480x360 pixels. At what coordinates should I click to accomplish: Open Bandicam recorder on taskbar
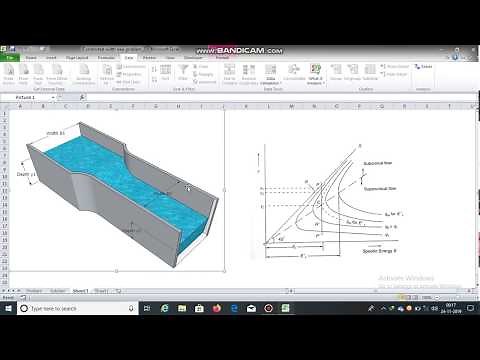click(x=269, y=308)
